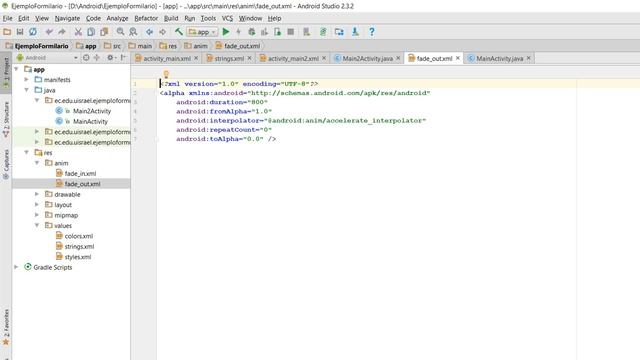
Task: Build project with the hammer icon
Action: pyautogui.click(x=179, y=32)
